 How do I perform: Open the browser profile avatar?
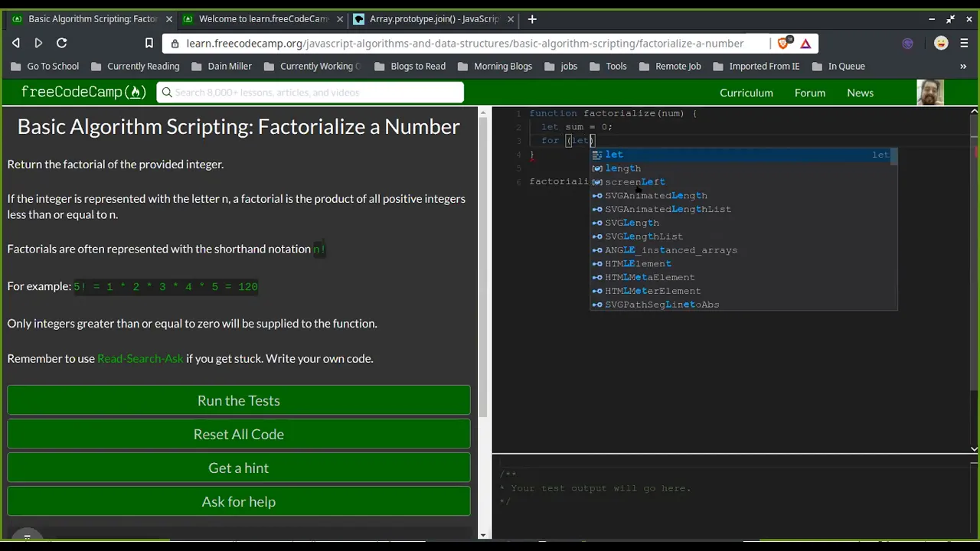[941, 44]
